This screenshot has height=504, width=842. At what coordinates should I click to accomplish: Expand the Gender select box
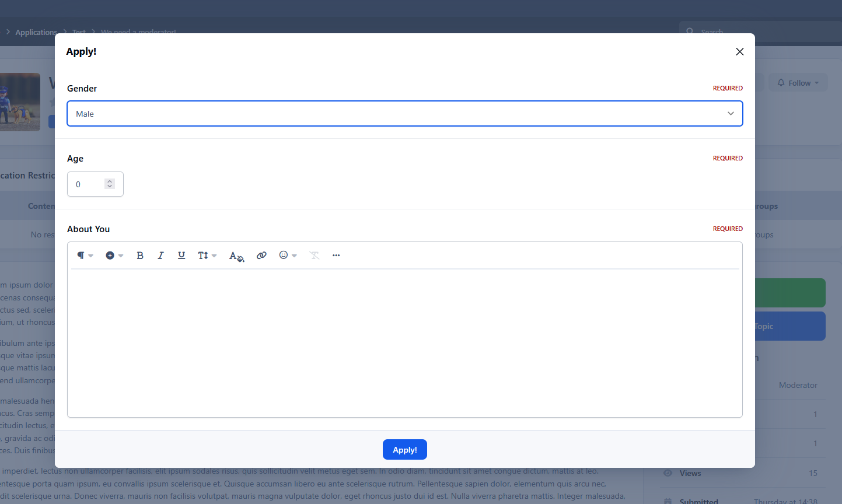404,114
